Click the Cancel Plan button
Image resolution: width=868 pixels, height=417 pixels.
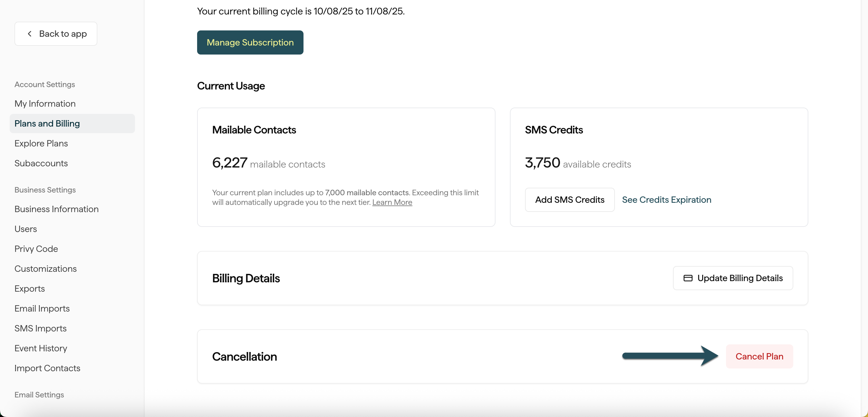coord(759,356)
